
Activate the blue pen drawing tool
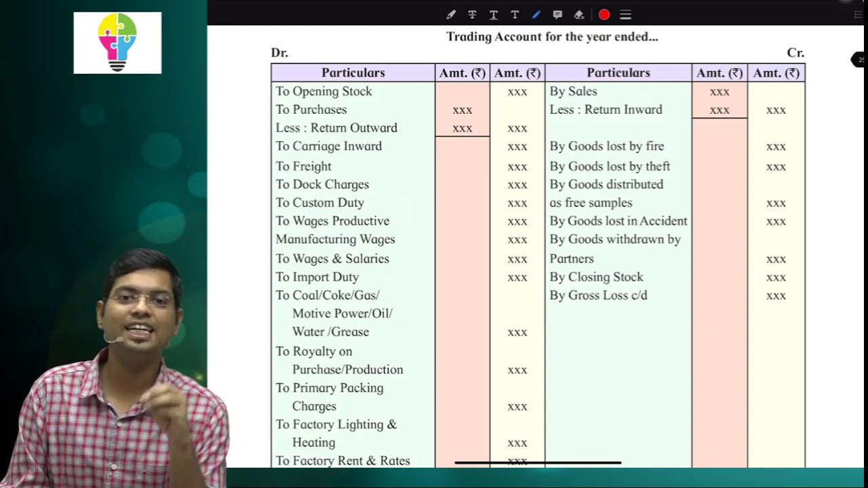[536, 14]
